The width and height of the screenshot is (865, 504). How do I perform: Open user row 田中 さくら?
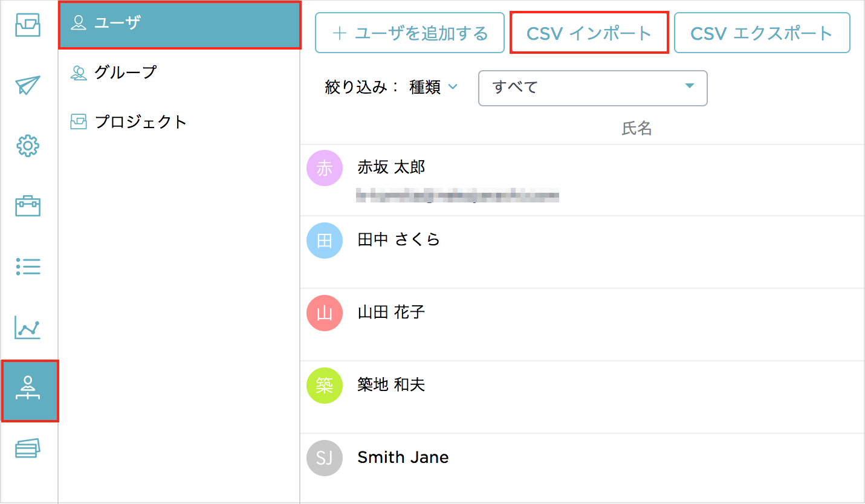pyautogui.click(x=582, y=252)
